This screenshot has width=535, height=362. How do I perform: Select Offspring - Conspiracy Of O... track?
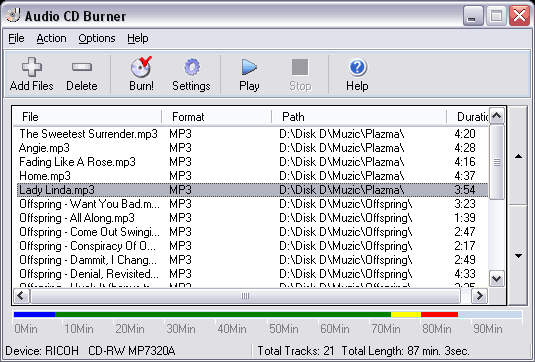252,246
